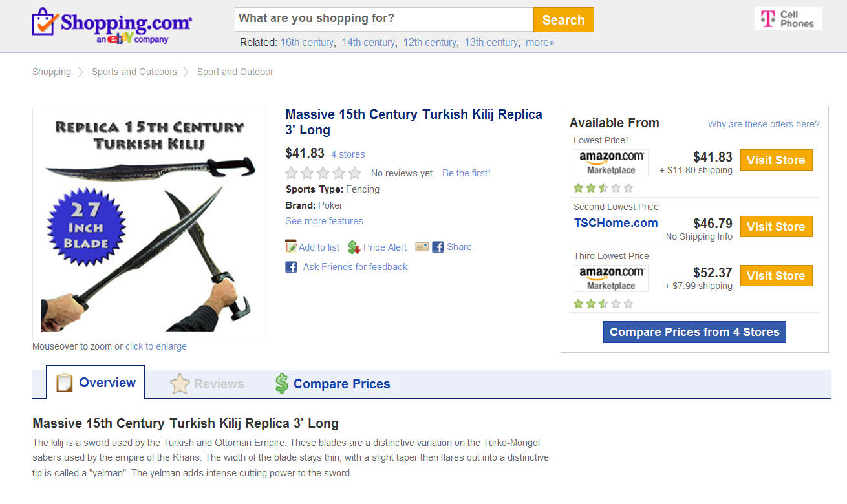Focus the 'What are you shopping for?' search field
Image resolution: width=847 pixels, height=504 pixels.
(384, 20)
